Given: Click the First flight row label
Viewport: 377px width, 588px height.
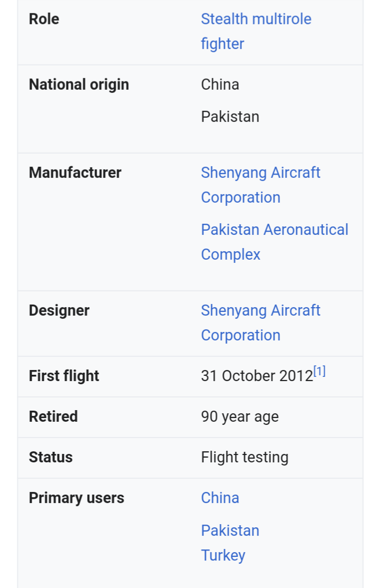Looking at the screenshot, I should click(x=64, y=376).
